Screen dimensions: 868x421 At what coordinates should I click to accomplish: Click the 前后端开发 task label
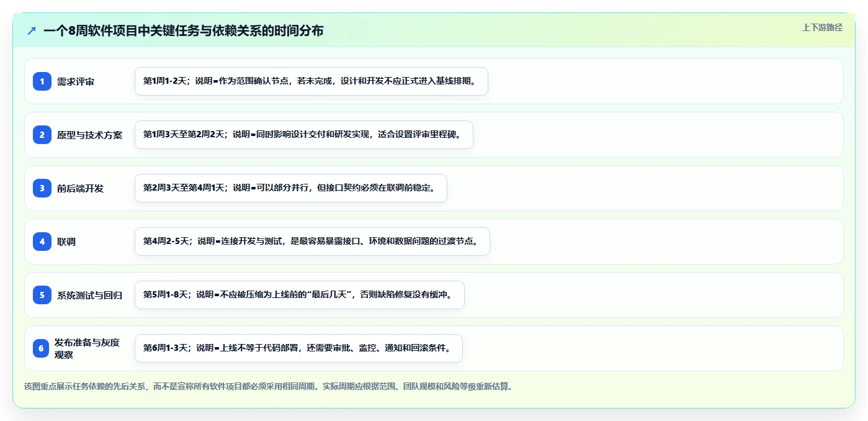[x=81, y=188]
